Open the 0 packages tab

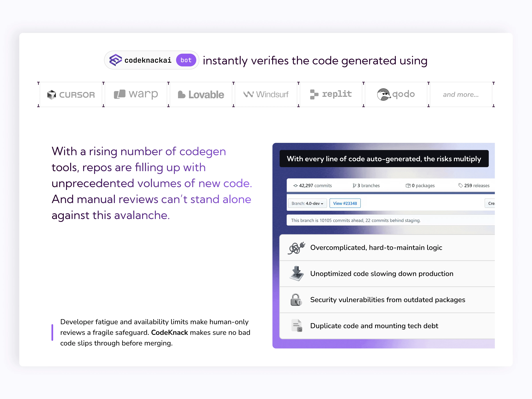click(420, 186)
